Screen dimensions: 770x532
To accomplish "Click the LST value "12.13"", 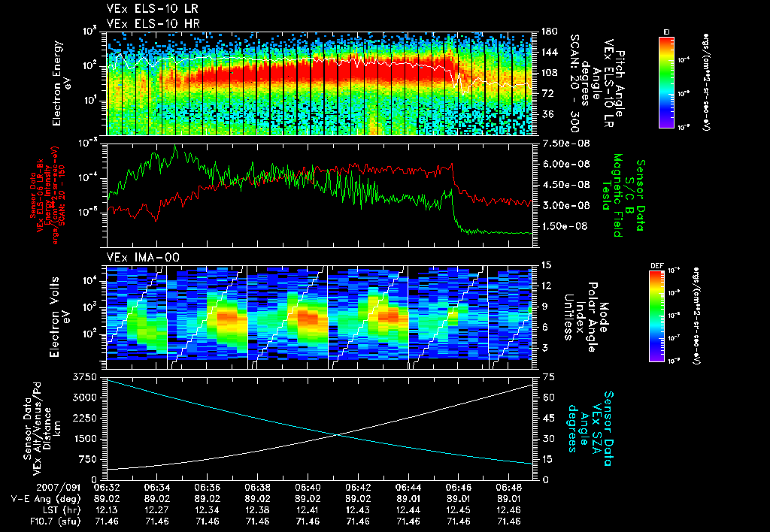I will [x=107, y=510].
